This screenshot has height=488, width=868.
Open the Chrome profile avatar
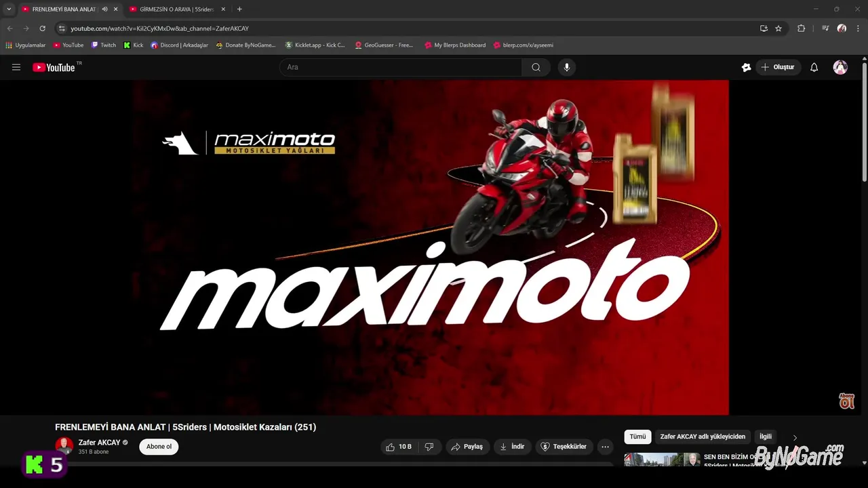pos(842,28)
